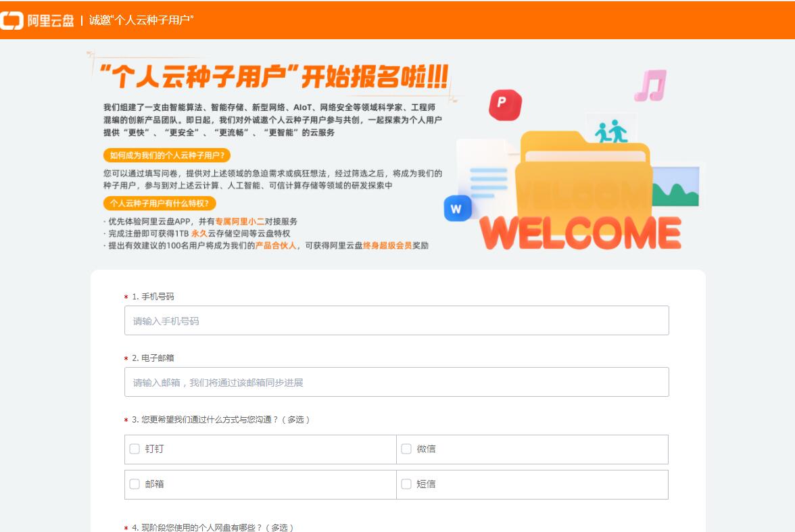Viewport: 795px width, 532px height.
Task: Click the question label 2. 电子邮箱
Action: point(153,358)
